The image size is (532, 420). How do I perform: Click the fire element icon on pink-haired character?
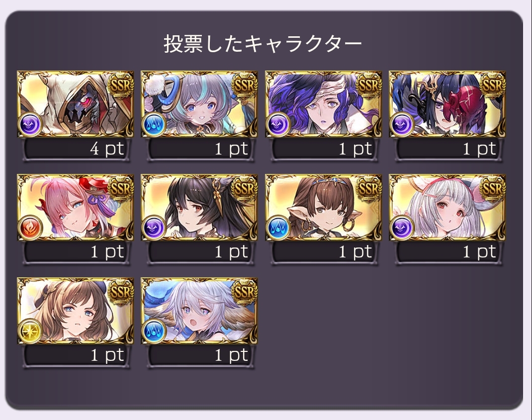pos(30,227)
